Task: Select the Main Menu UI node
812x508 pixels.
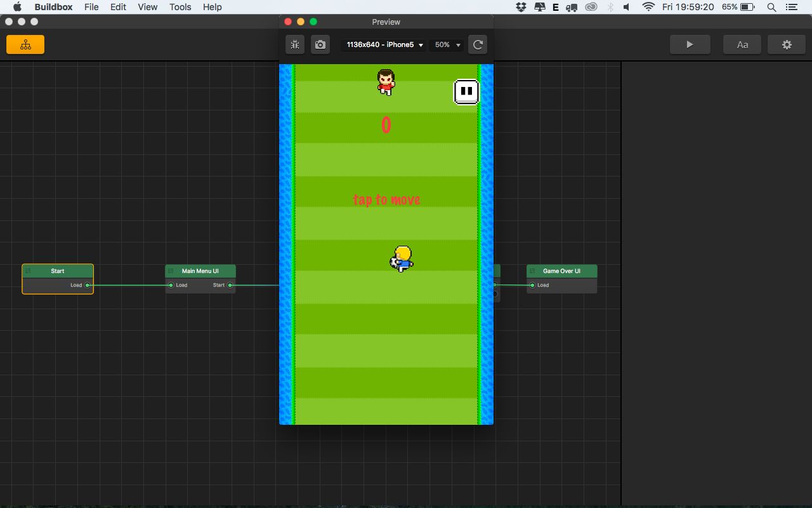Action: [200, 271]
